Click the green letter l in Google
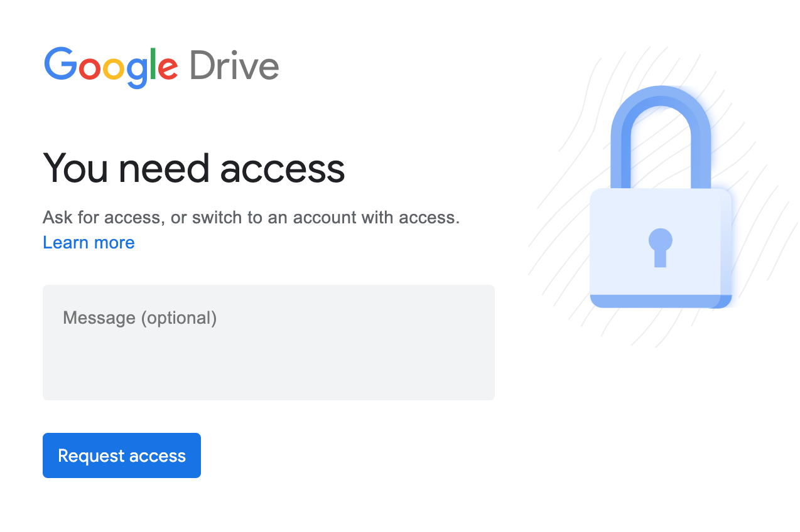This screenshot has height=532, width=800. (x=153, y=64)
